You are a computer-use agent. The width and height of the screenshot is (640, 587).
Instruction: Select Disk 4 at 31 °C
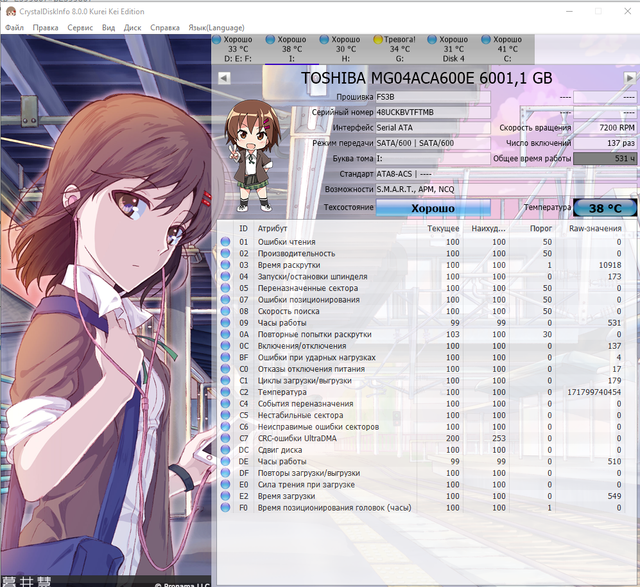pos(453,49)
